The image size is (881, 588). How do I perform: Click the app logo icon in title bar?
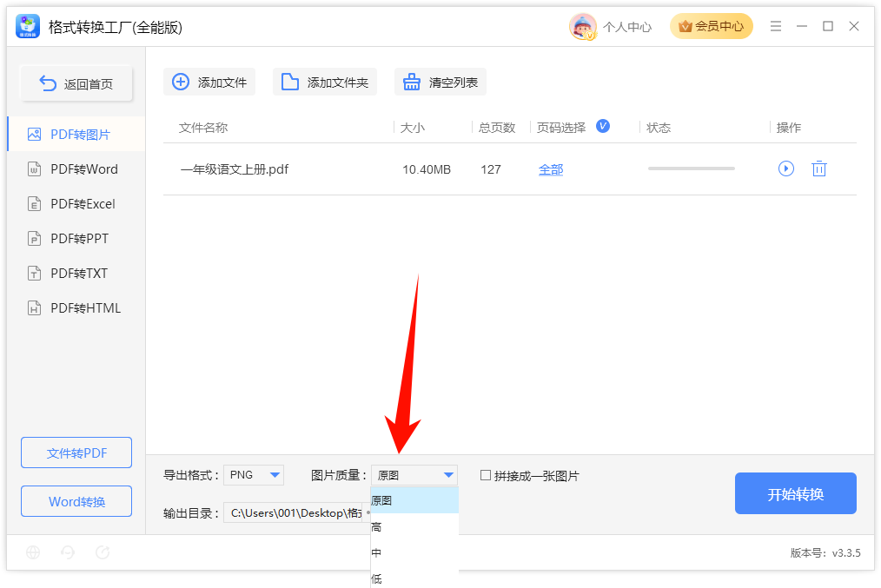[28, 26]
